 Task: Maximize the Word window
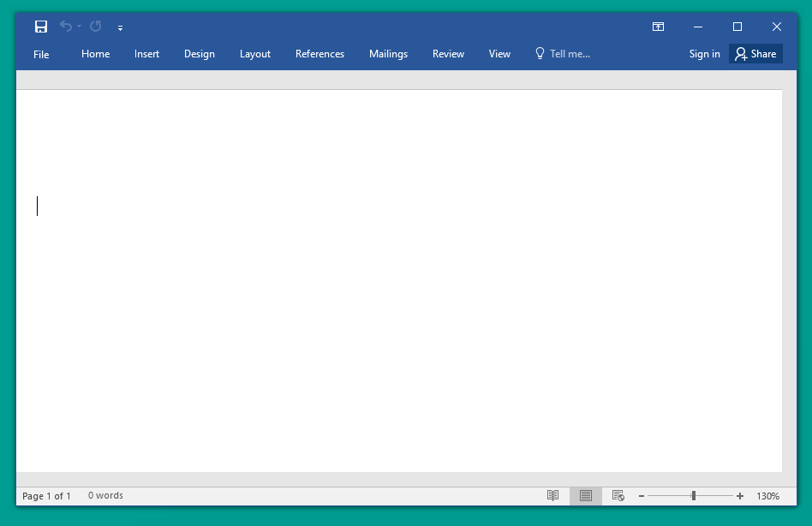point(737,27)
